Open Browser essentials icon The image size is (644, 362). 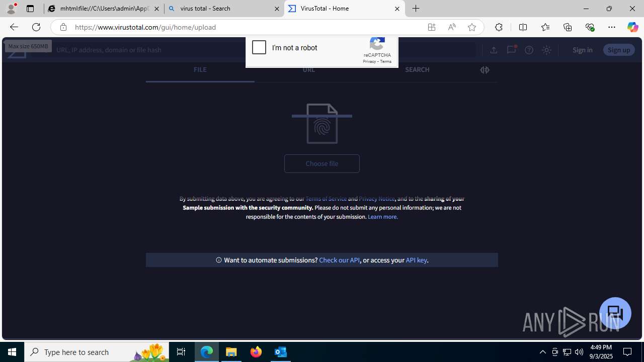click(590, 27)
